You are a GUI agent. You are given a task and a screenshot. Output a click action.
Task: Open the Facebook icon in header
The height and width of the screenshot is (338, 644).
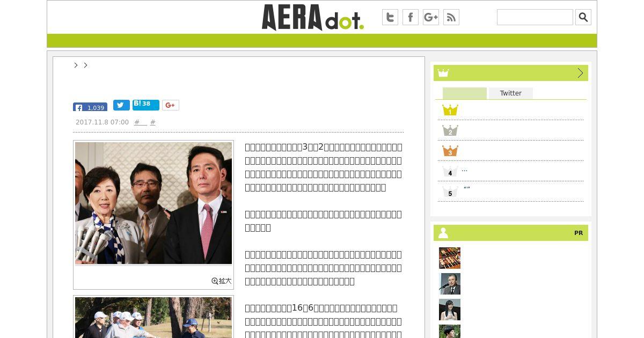pyautogui.click(x=411, y=17)
